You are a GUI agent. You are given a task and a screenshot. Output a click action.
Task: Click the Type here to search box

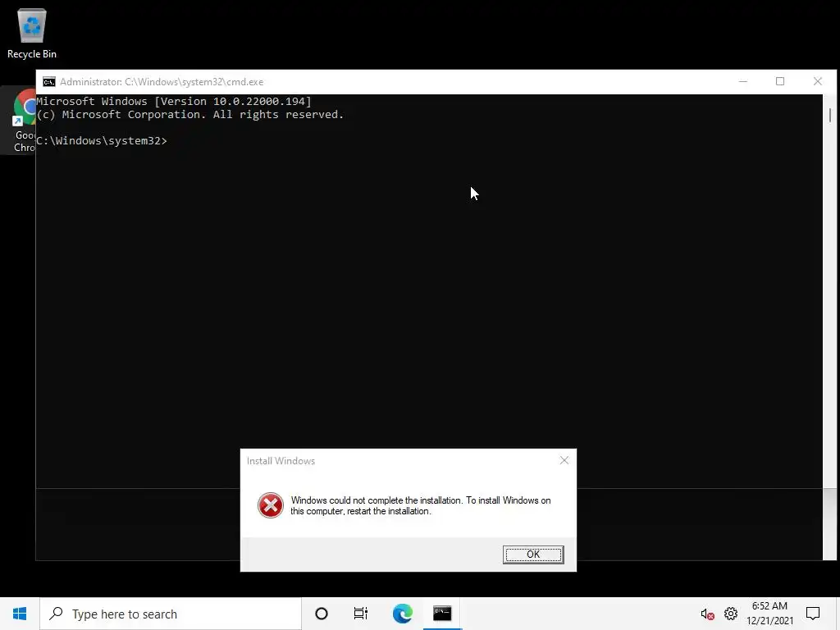pyautogui.click(x=171, y=614)
